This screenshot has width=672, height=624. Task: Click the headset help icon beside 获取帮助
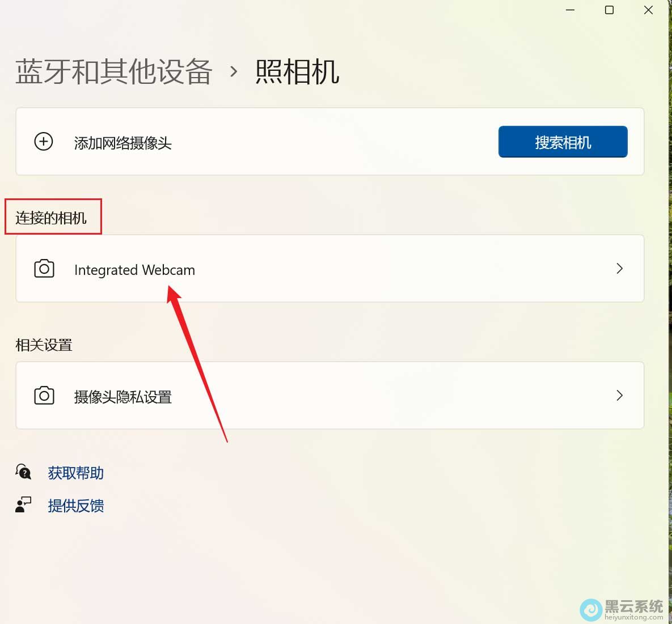click(23, 471)
